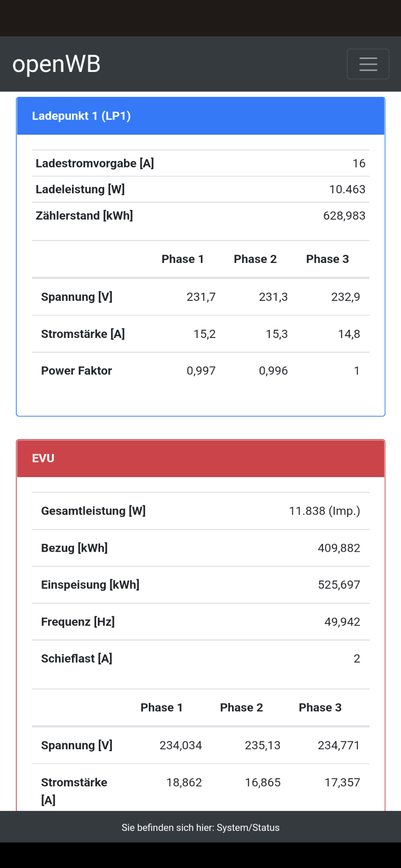Click the Einspeisung value 525,697

[339, 585]
